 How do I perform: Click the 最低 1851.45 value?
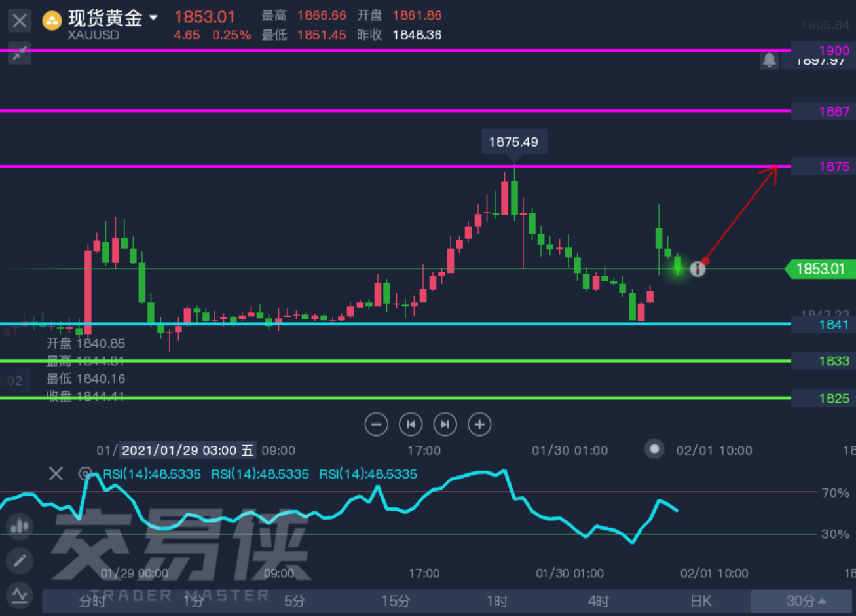click(321, 35)
